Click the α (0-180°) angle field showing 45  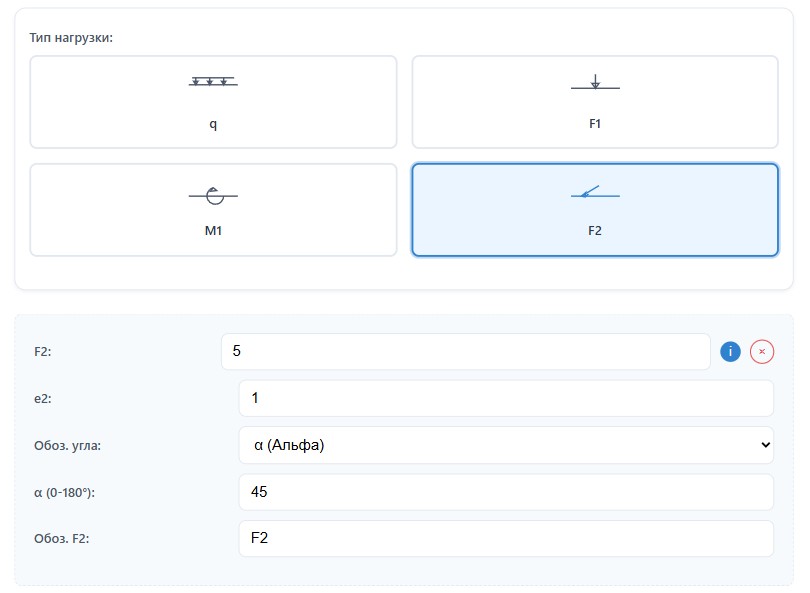click(505, 492)
